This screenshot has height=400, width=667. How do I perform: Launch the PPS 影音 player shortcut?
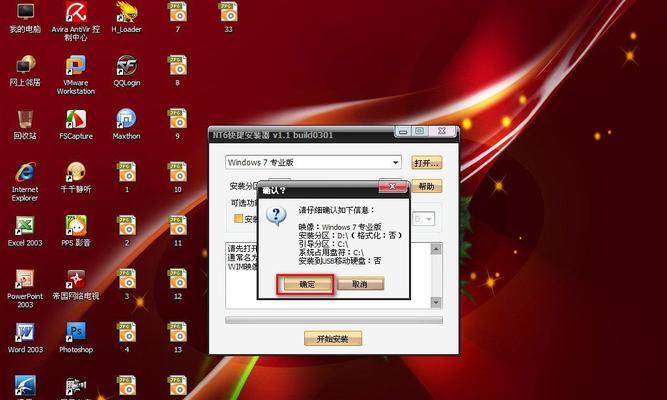pos(76,231)
